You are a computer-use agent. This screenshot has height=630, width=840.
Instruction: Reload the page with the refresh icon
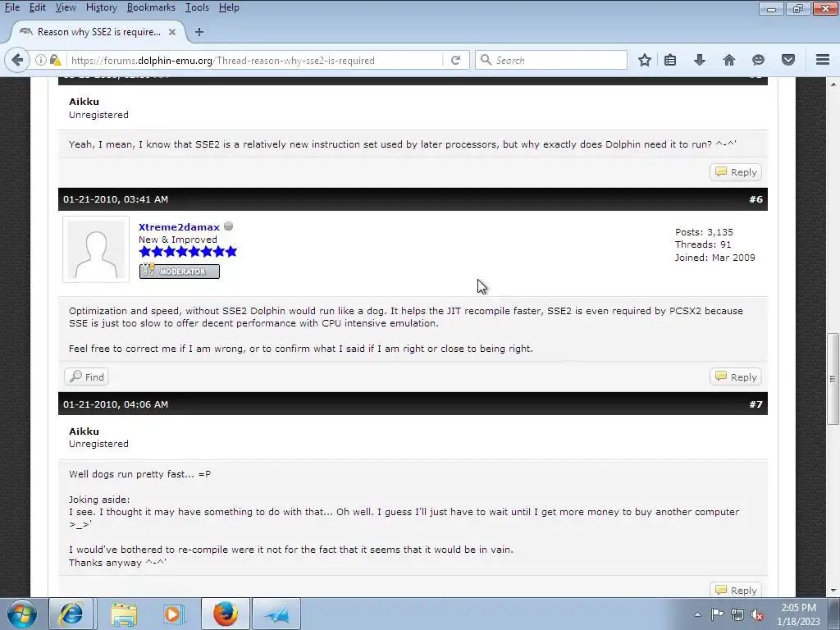coord(455,60)
